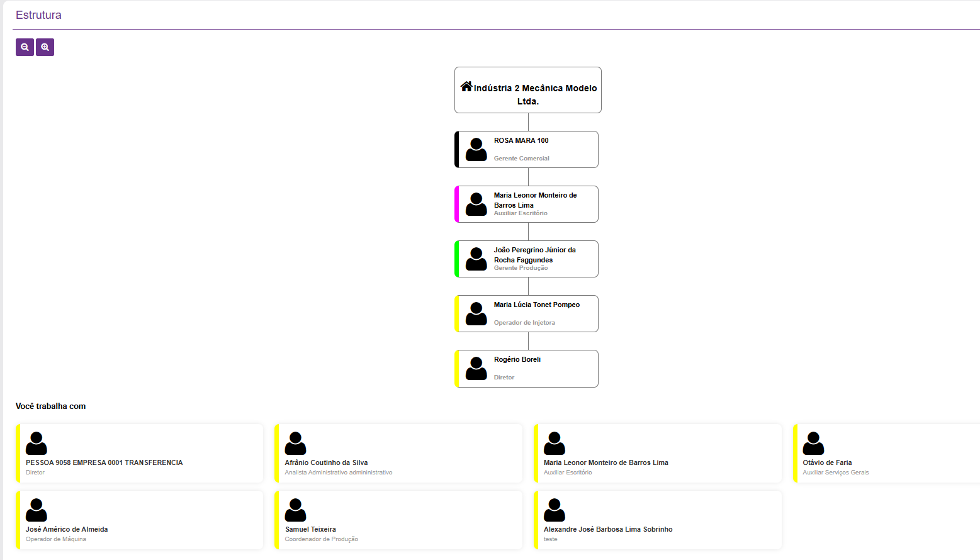Image resolution: width=980 pixels, height=560 pixels.
Task: Click the house icon beside Indústria 2 Mecânica
Action: (466, 86)
